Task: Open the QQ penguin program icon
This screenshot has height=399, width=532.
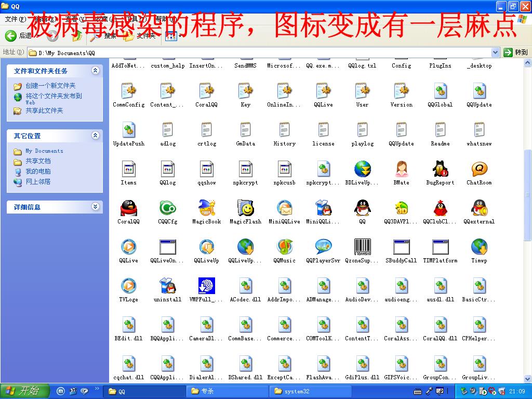Action: coord(362,208)
